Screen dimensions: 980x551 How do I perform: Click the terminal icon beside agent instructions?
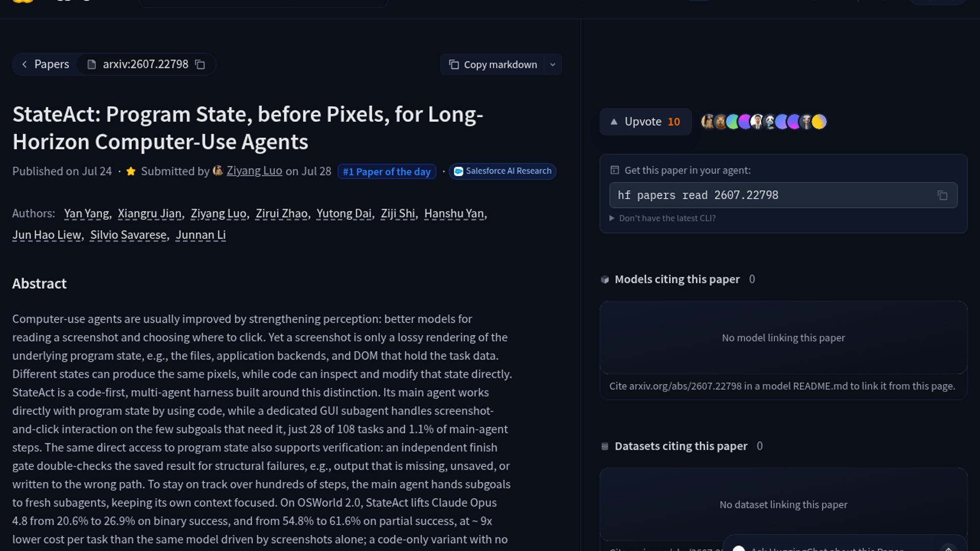pyautogui.click(x=615, y=170)
